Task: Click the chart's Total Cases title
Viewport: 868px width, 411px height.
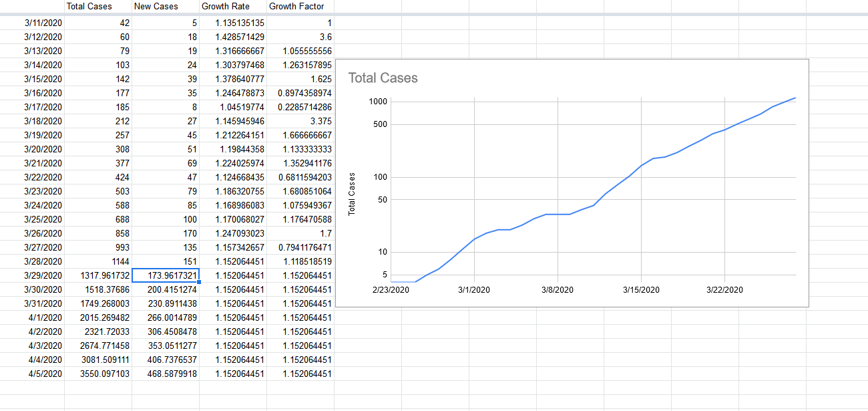Action: point(383,78)
